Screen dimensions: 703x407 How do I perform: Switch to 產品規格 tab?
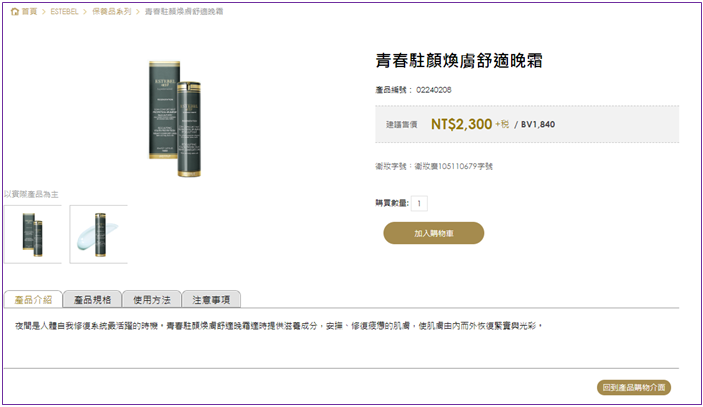point(92,299)
